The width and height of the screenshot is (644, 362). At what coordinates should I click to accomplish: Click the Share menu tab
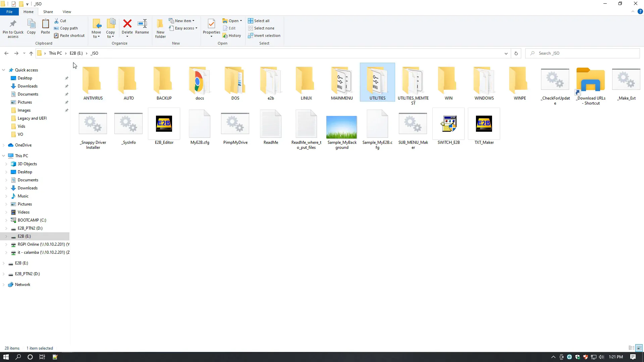coord(48,12)
